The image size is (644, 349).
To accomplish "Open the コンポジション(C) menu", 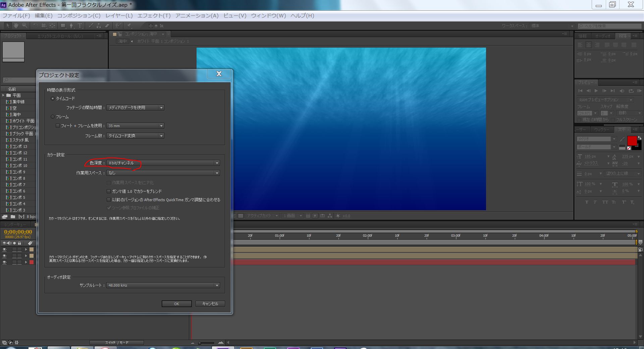I will click(x=79, y=16).
